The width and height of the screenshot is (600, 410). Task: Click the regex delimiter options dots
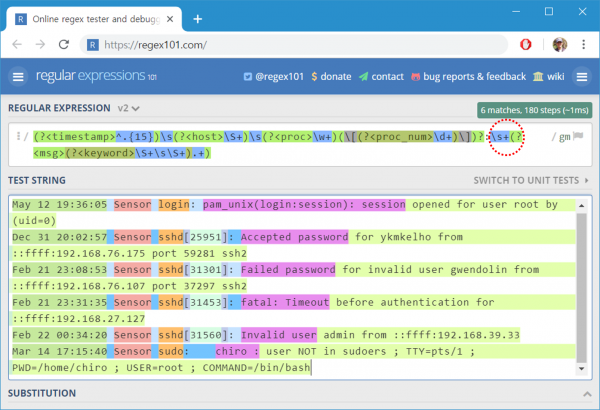pyautogui.click(x=18, y=136)
